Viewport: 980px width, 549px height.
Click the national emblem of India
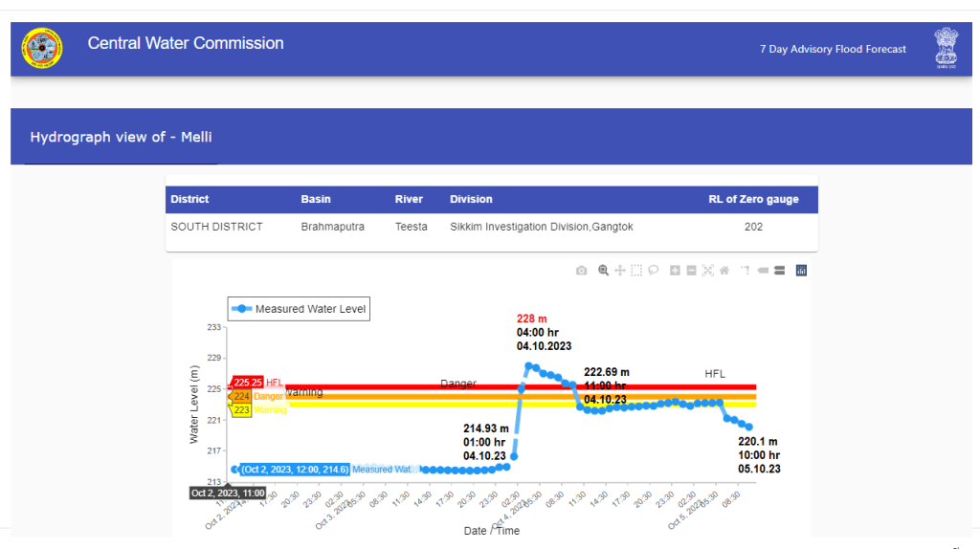pyautogui.click(x=946, y=48)
